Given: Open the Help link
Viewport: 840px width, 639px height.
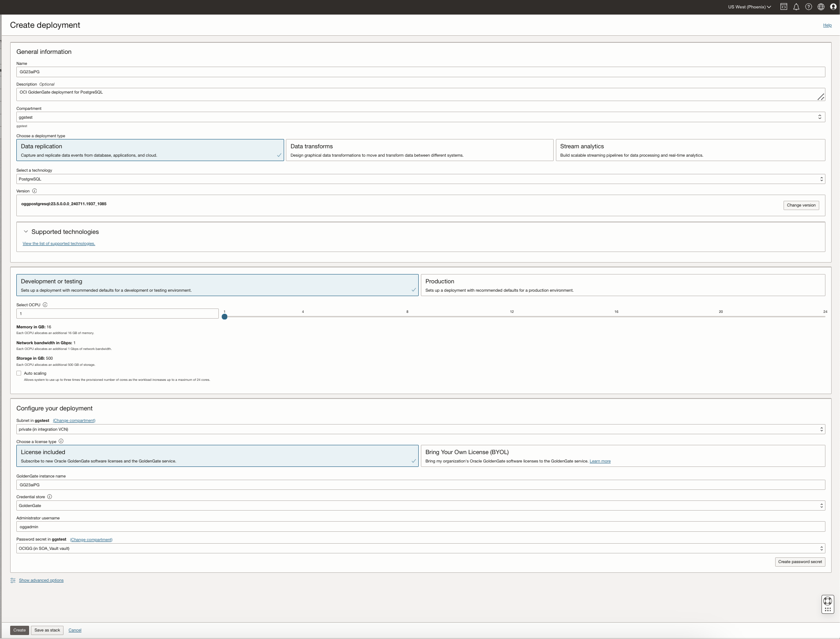Looking at the screenshot, I should pyautogui.click(x=827, y=25).
